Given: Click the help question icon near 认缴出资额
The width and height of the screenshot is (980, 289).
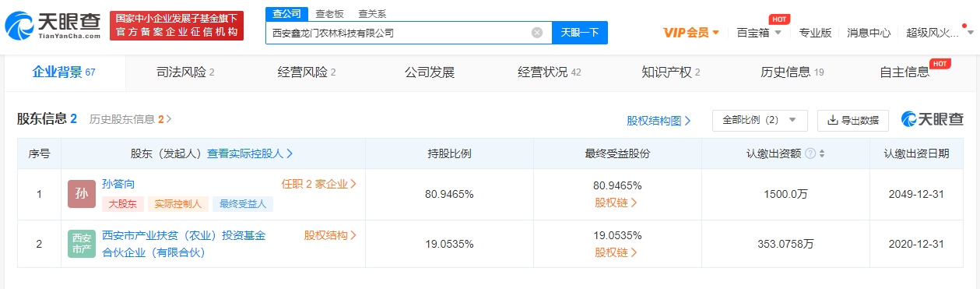Looking at the screenshot, I should click(x=810, y=153).
